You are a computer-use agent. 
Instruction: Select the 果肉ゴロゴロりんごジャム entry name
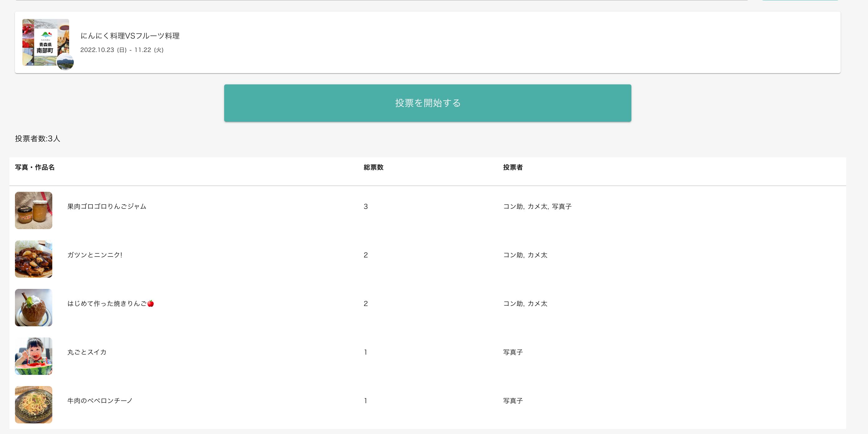106,206
